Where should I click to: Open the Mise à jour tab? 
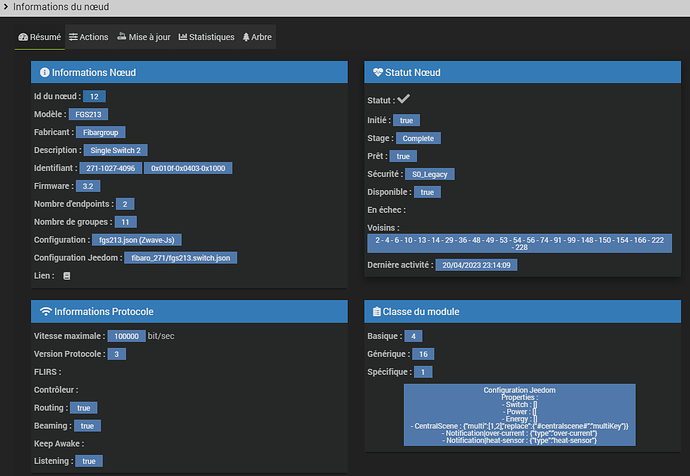click(x=144, y=37)
